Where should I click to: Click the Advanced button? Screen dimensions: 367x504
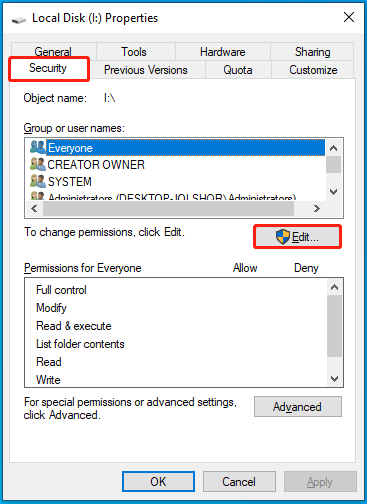pos(298,406)
